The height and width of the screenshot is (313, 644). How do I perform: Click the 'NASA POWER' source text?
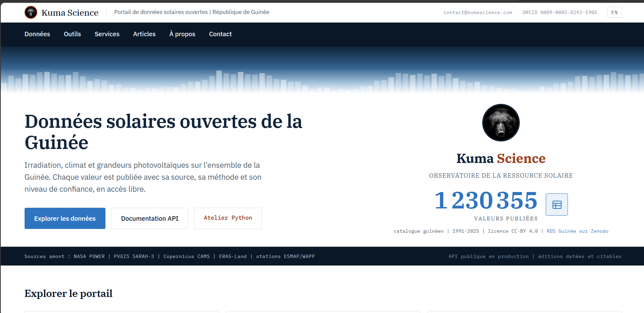click(x=89, y=256)
